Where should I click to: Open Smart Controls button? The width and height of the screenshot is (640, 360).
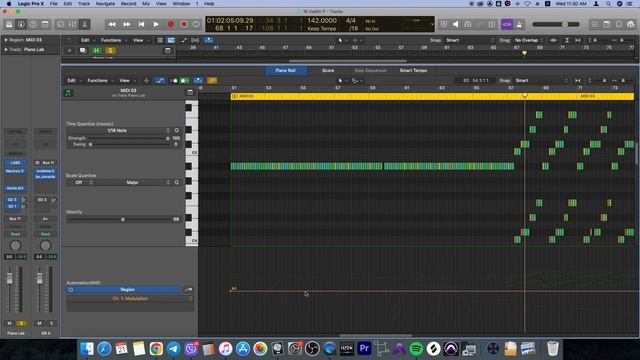tap(60, 24)
